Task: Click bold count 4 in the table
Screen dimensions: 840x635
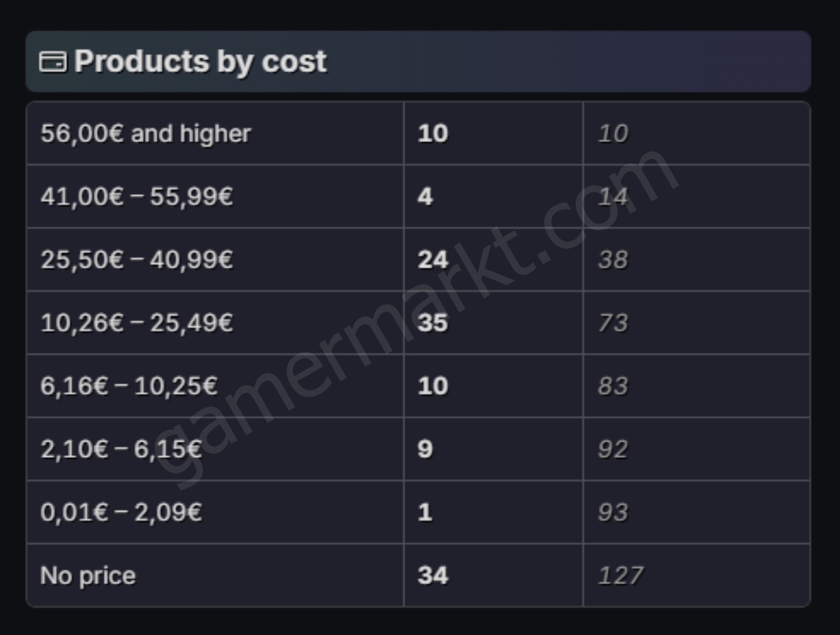Action: click(x=425, y=196)
